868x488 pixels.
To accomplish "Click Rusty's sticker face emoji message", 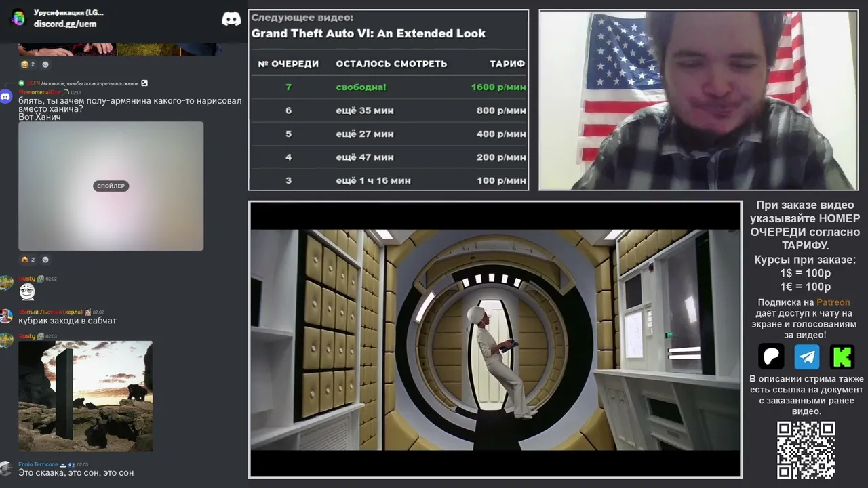I will [x=27, y=292].
